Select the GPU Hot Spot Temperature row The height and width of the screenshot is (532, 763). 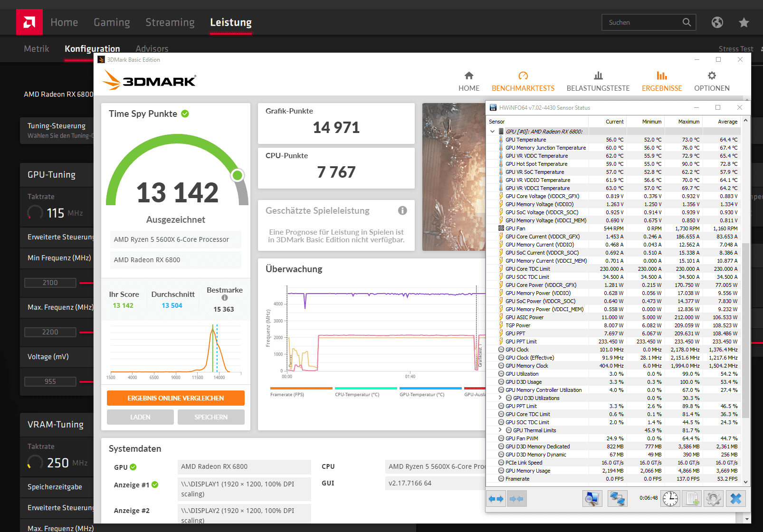point(614,164)
